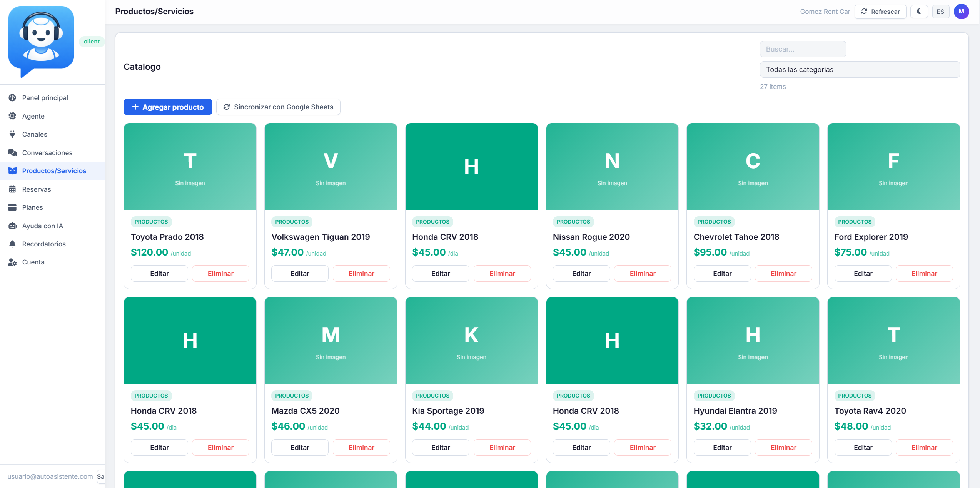Open the Todas las categorias dropdown
This screenshot has width=980, height=488.
(x=860, y=70)
